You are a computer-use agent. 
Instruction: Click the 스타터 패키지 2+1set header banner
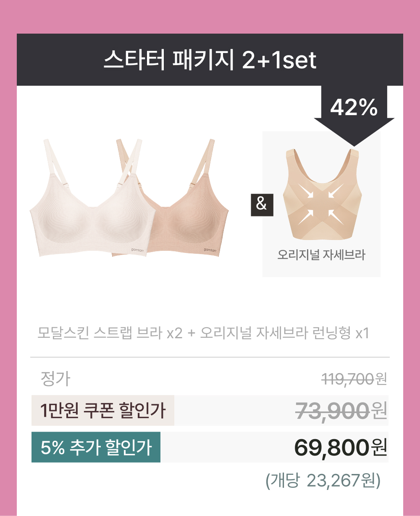point(210,60)
